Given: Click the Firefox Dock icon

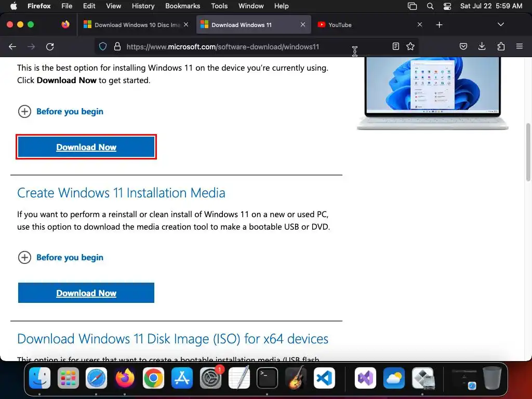Looking at the screenshot, I should coord(125,378).
